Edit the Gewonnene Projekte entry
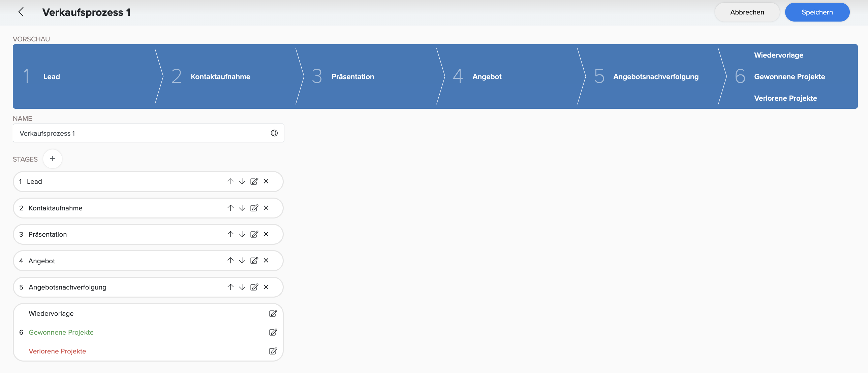 coord(273,332)
